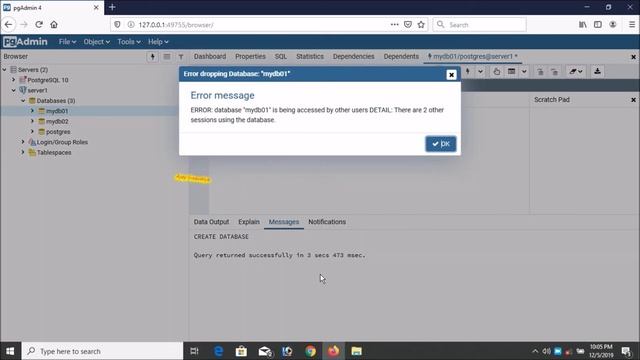Open Firefox page actions three-dot menu
640x360 pixels.
click(x=394, y=24)
